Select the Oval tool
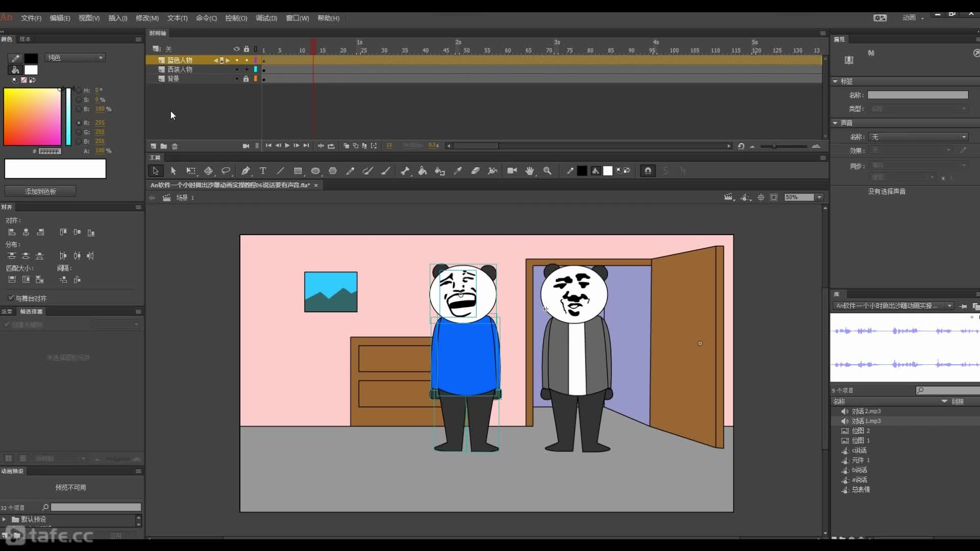This screenshot has width=980, height=551. pyautogui.click(x=315, y=171)
